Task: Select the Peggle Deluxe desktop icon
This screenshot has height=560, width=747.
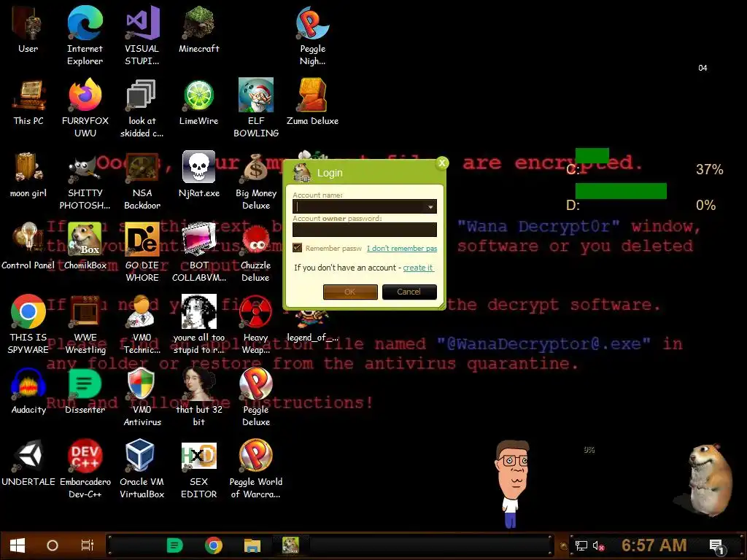Action: coord(256,397)
